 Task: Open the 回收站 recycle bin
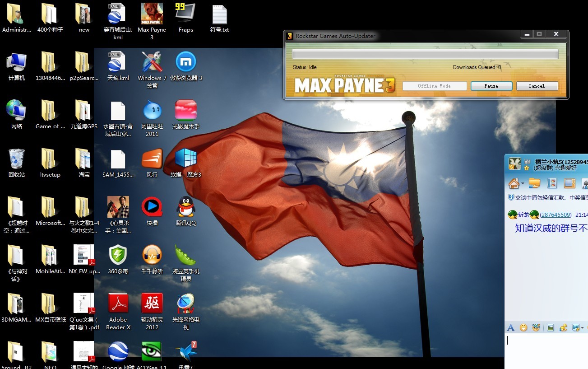click(x=17, y=159)
